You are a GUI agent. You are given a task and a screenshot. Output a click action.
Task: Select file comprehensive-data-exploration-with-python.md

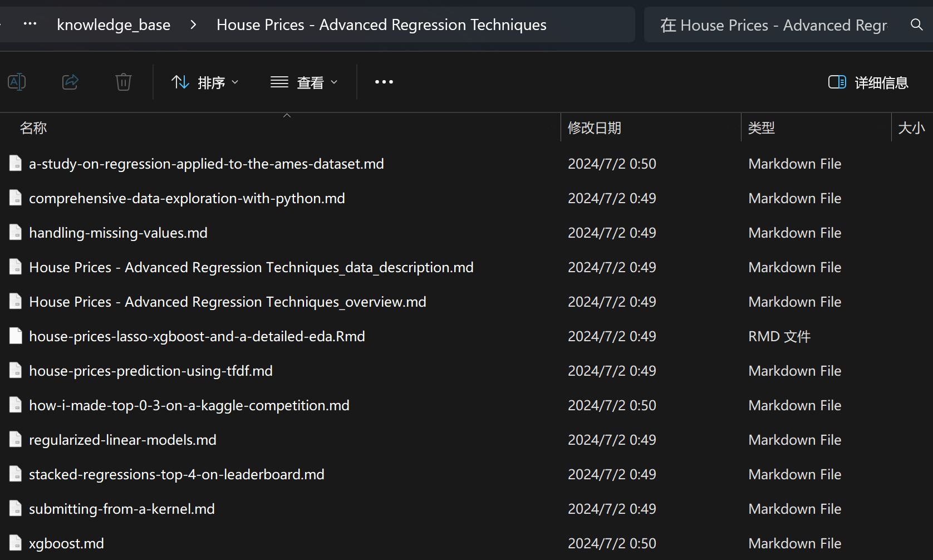[x=187, y=198]
